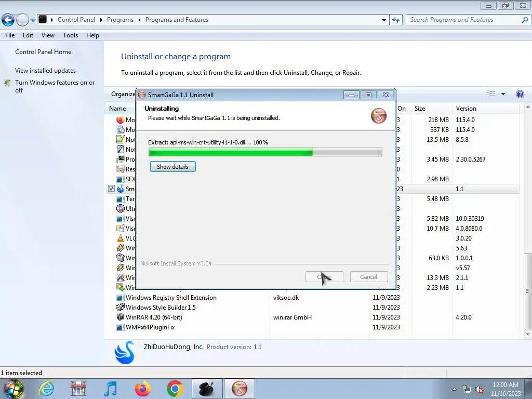Image resolution: width=532 pixels, height=399 pixels.
Task: Click the Back navigation arrow
Action: [x=8, y=20]
